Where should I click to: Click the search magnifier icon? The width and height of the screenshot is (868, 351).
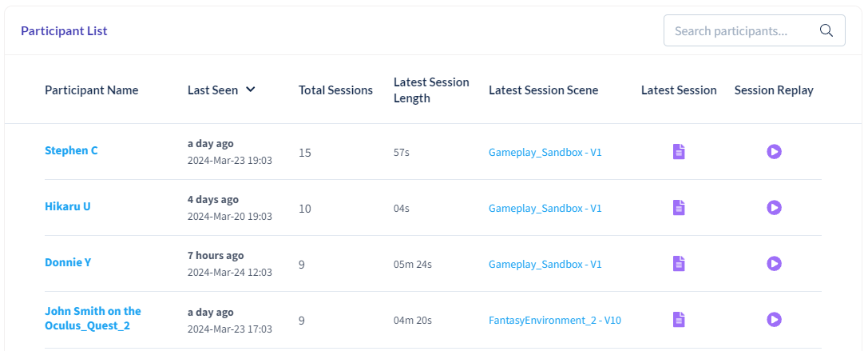point(826,30)
